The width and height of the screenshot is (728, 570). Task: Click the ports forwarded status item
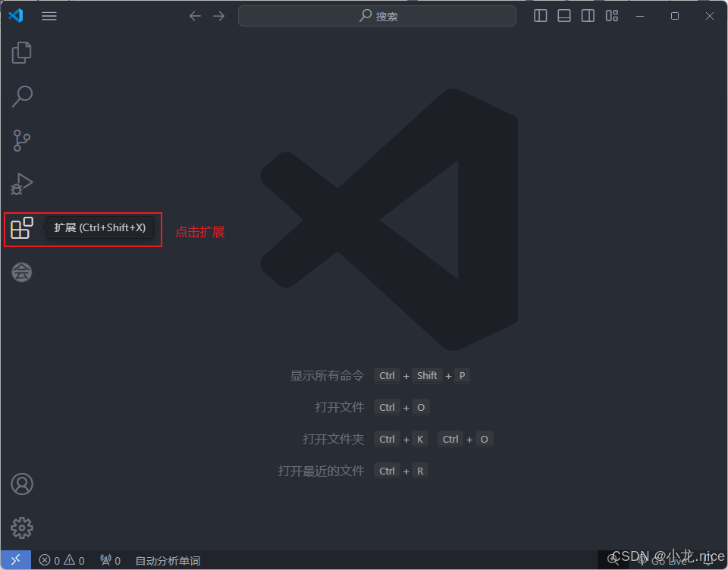pyautogui.click(x=111, y=560)
